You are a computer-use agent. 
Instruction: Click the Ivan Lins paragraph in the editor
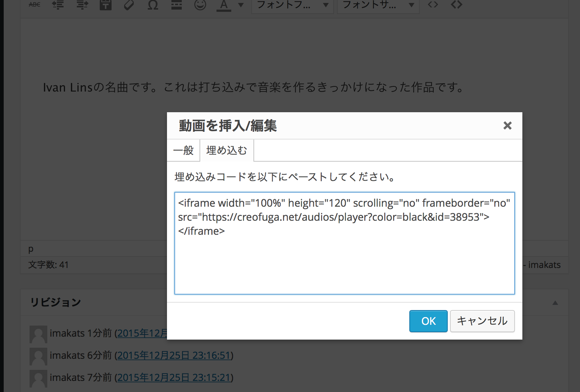click(x=253, y=87)
